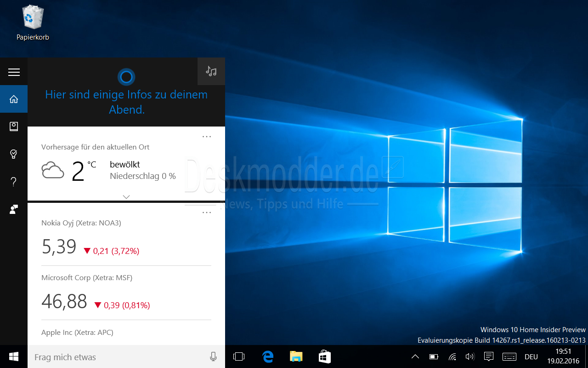Open the Feedback icon in the Cortana sidebar
Screen dimensions: 588x368
point(14,209)
